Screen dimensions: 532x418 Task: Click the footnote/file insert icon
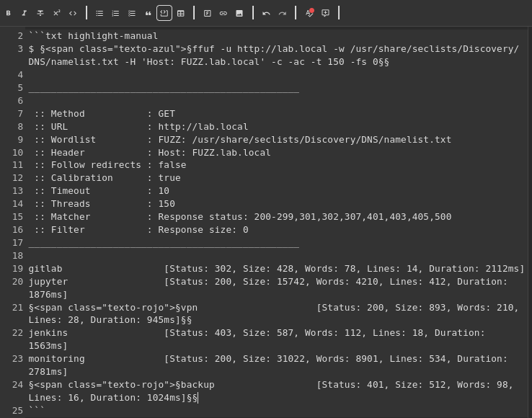point(208,13)
